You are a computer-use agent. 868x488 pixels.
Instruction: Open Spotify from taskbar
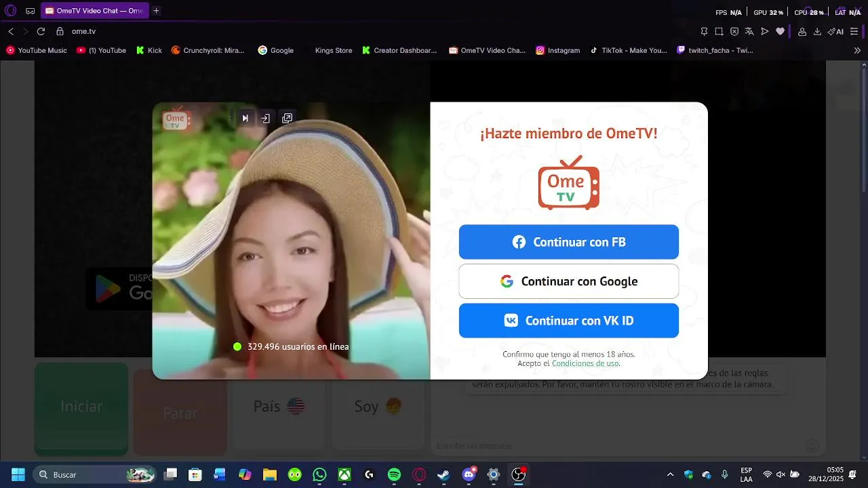(x=394, y=474)
